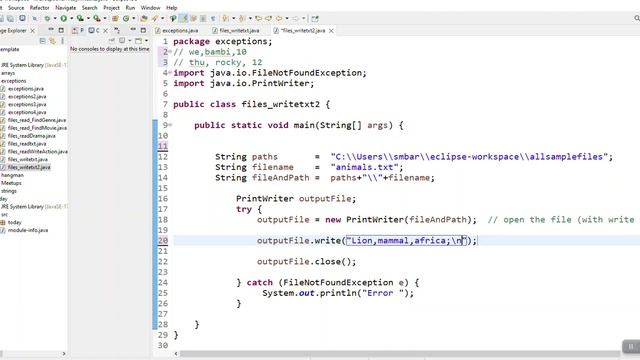Open the Package Explorer view menu dots
This screenshot has width=640, height=360.
62,41
